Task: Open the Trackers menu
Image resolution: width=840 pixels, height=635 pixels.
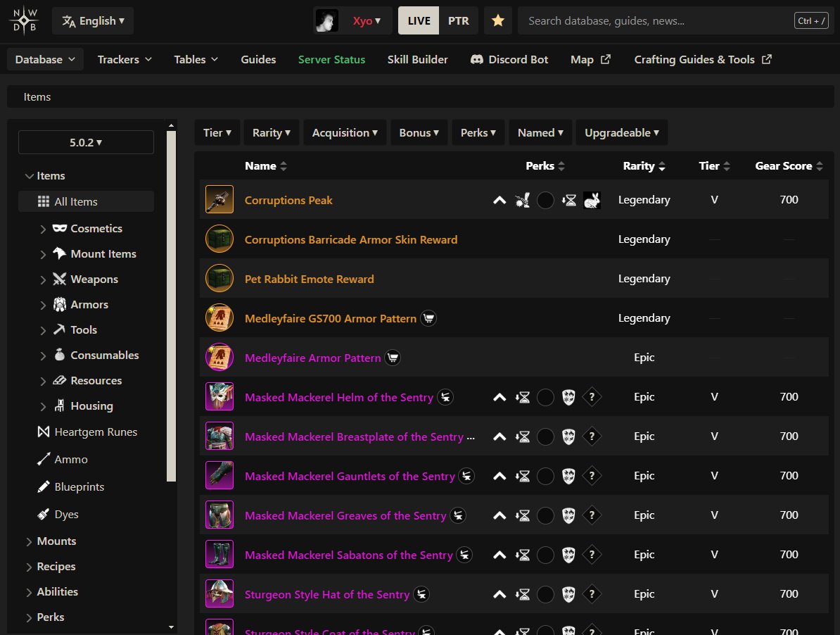Action: click(125, 59)
